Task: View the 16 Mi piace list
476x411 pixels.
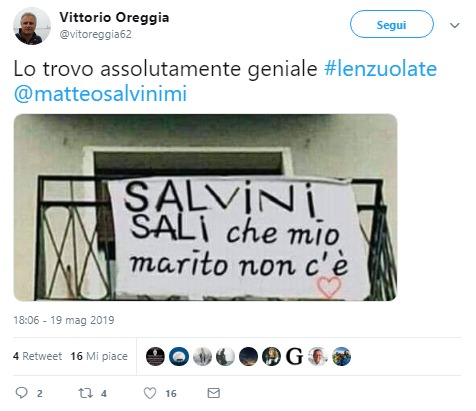Action: [x=99, y=356]
